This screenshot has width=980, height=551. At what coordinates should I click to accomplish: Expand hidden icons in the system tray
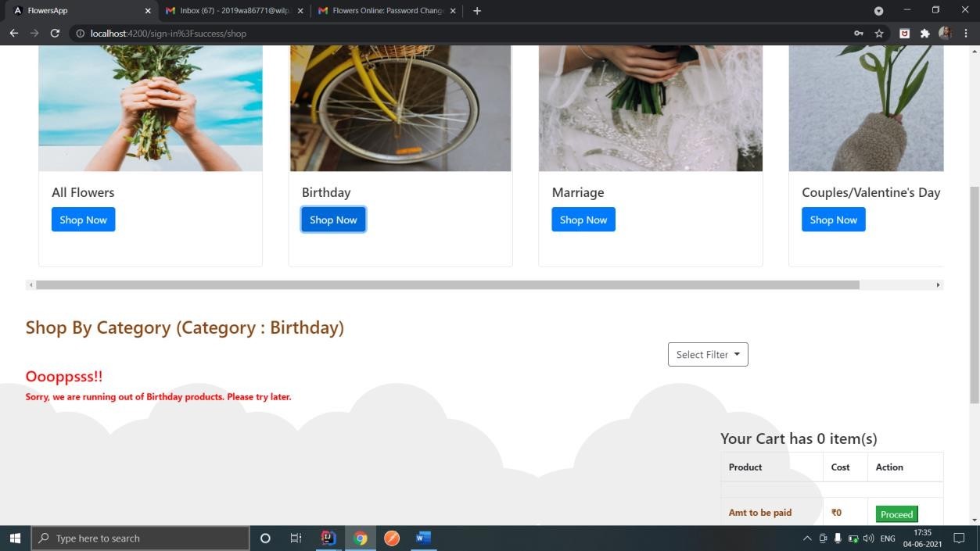point(807,538)
